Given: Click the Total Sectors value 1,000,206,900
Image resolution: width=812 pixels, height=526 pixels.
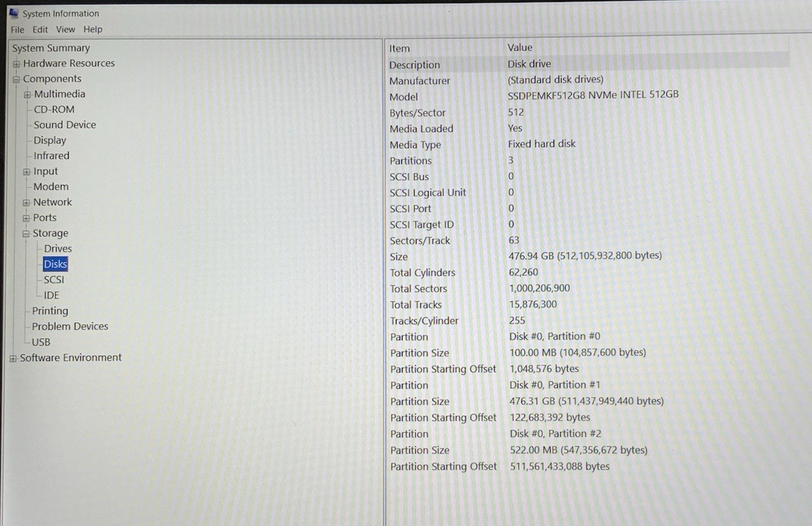Looking at the screenshot, I should (540, 288).
